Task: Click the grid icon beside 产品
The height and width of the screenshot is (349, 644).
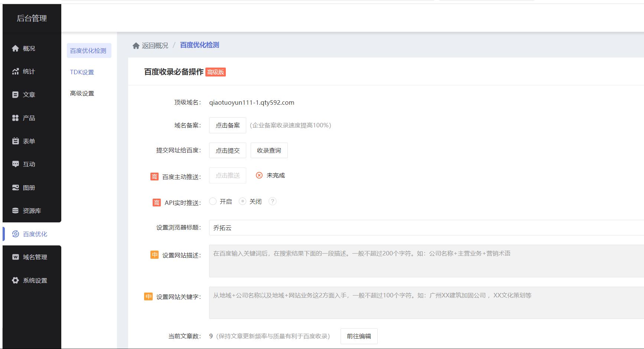Action: tap(15, 118)
